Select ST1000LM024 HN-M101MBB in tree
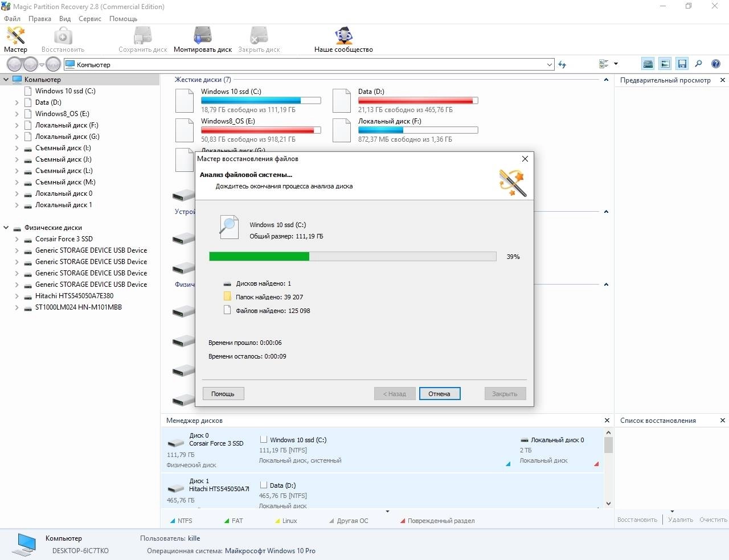 78,307
